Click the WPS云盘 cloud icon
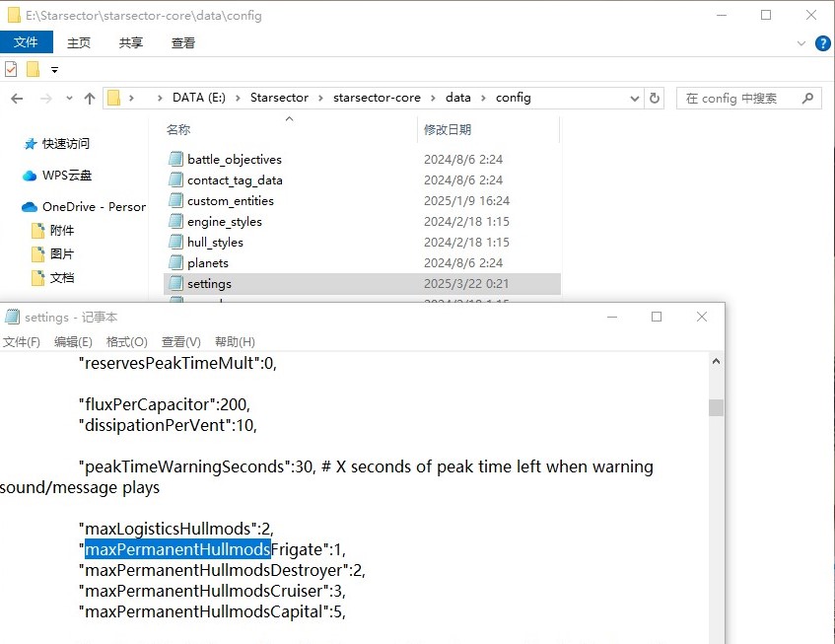The height and width of the screenshot is (644, 835). (31, 177)
